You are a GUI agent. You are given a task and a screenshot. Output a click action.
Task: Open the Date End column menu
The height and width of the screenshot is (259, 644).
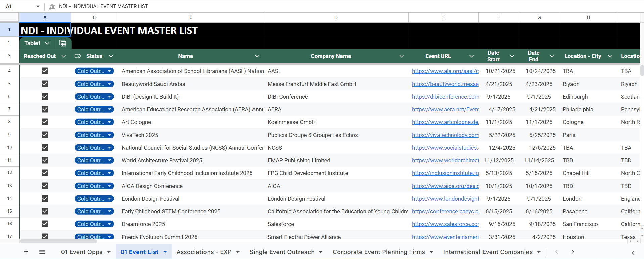click(552, 56)
